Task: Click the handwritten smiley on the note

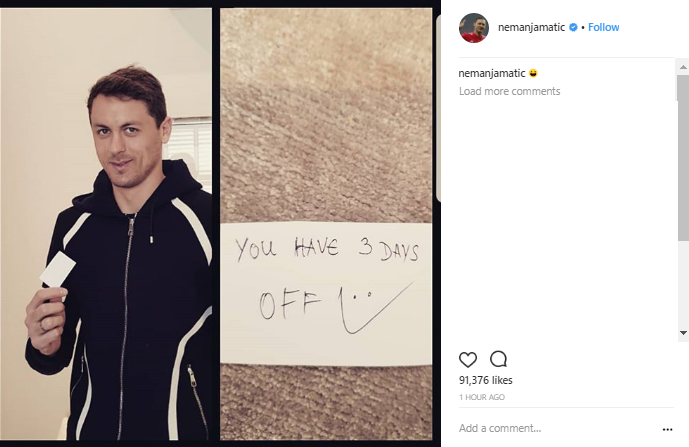Action: (x=374, y=309)
